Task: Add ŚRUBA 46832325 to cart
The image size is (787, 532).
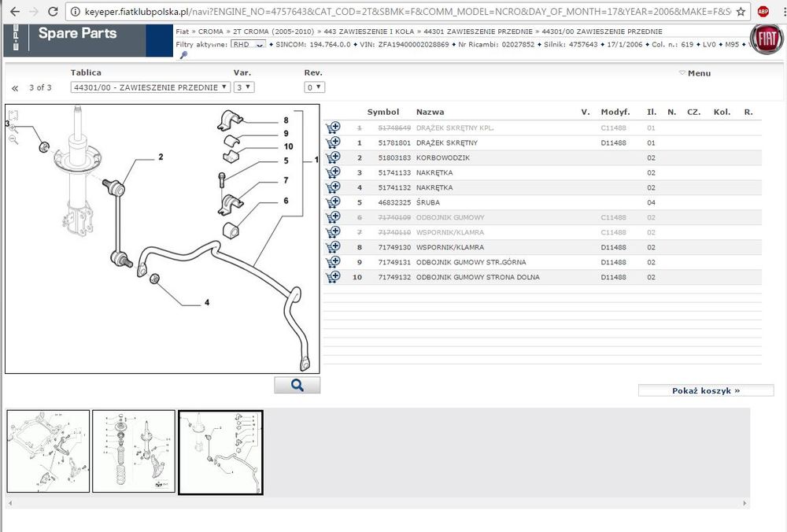Action: 333,202
